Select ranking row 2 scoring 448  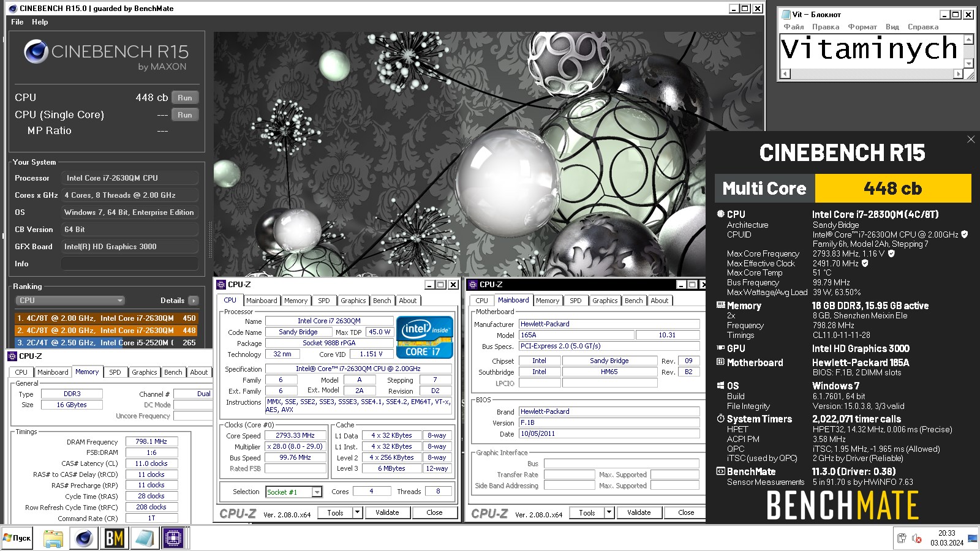click(x=106, y=331)
